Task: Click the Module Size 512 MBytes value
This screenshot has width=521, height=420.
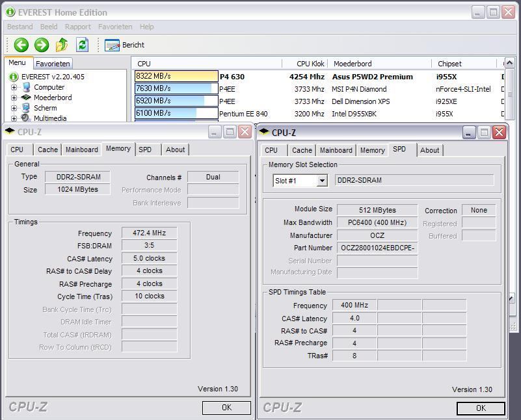Action: 377,210
